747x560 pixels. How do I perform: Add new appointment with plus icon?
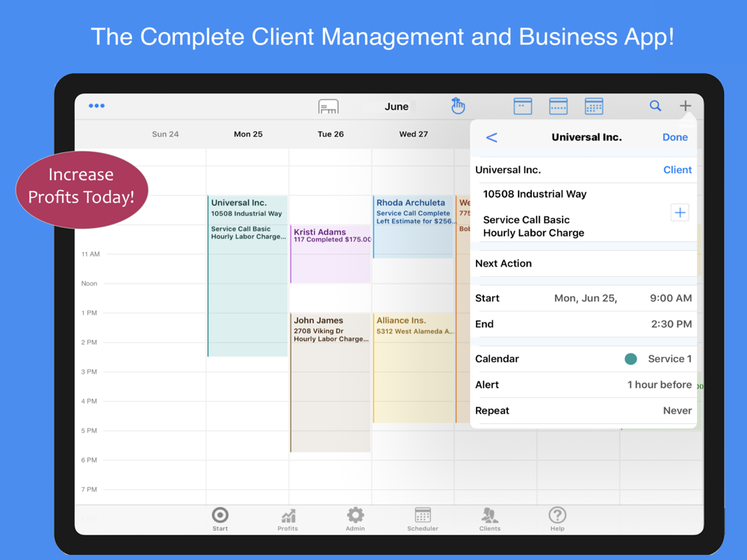click(685, 106)
